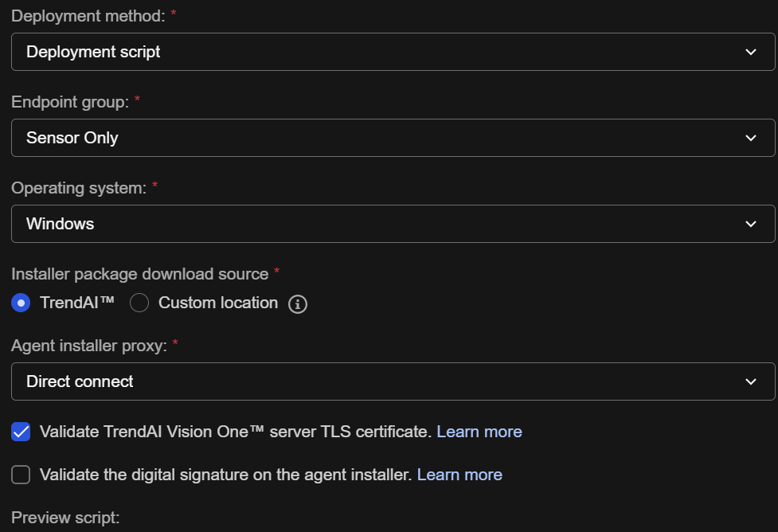Select the Custom location radio button
This screenshot has height=532, width=778.
pos(139,303)
